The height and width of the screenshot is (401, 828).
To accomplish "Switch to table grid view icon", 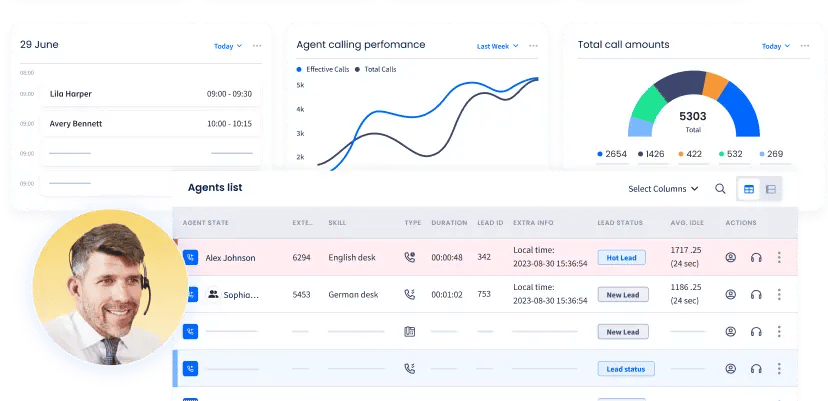I will tap(749, 189).
